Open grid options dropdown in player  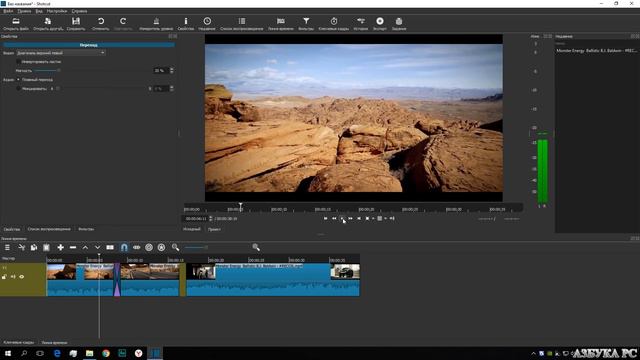click(x=385, y=218)
